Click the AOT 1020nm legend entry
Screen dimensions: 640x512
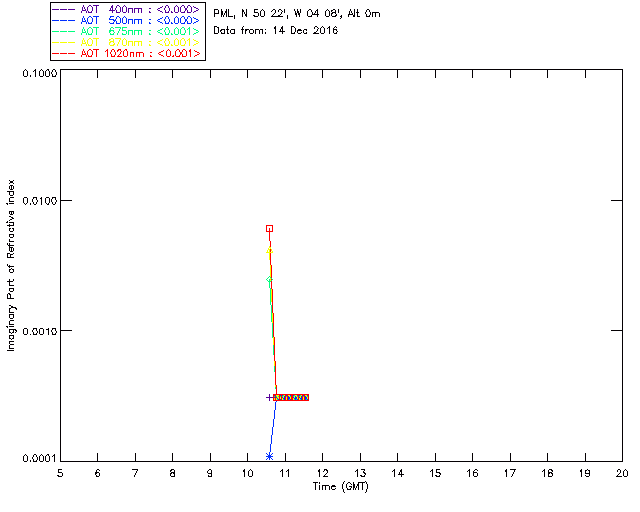click(x=127, y=53)
